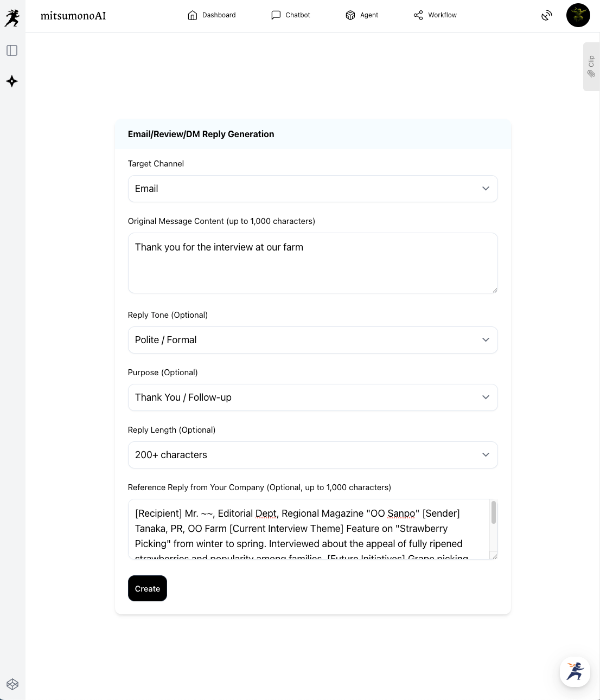Switch to the Agent page
The width and height of the screenshot is (600, 700).
tap(362, 15)
